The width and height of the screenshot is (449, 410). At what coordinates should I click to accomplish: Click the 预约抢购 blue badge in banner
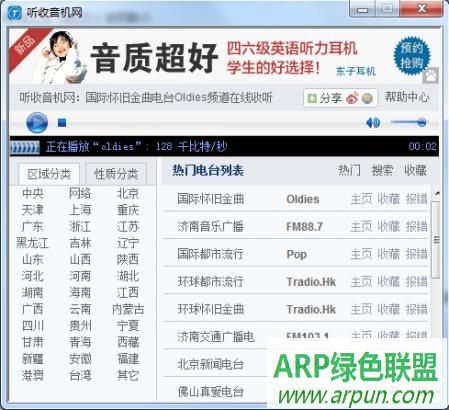412,55
